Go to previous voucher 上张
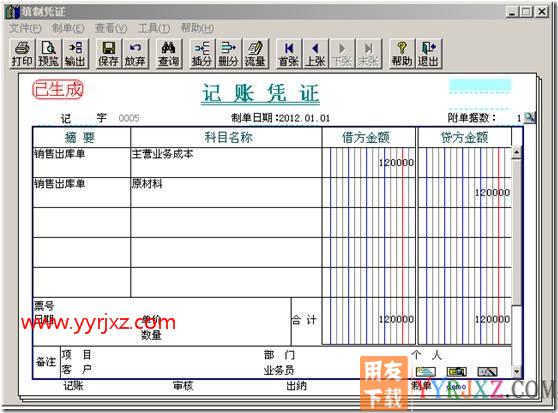This screenshot has width=558, height=413. pyautogui.click(x=315, y=54)
